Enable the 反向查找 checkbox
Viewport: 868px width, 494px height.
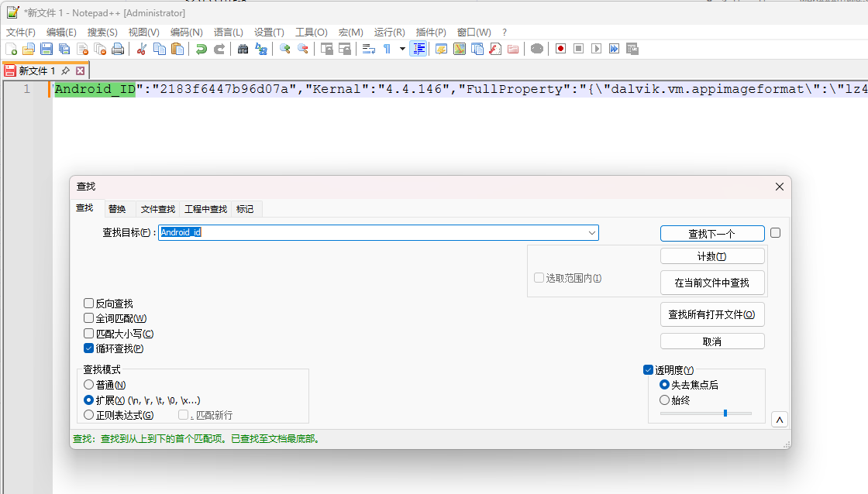pyautogui.click(x=88, y=304)
